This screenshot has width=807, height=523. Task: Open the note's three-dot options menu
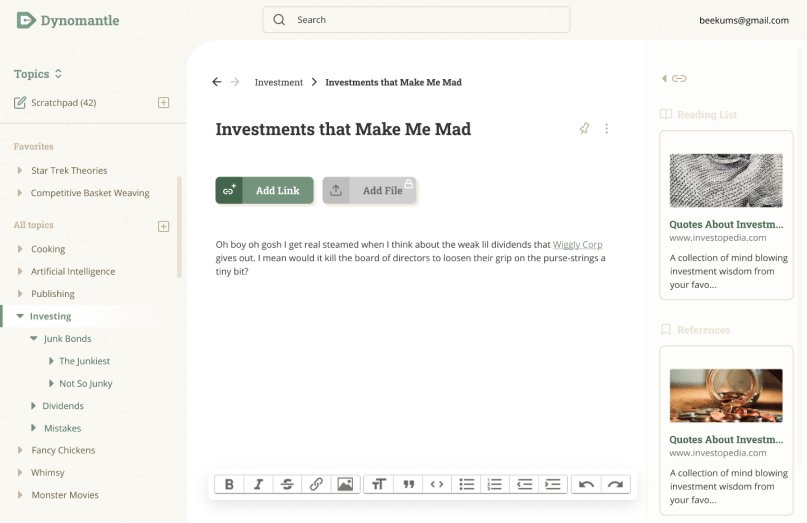pos(607,128)
